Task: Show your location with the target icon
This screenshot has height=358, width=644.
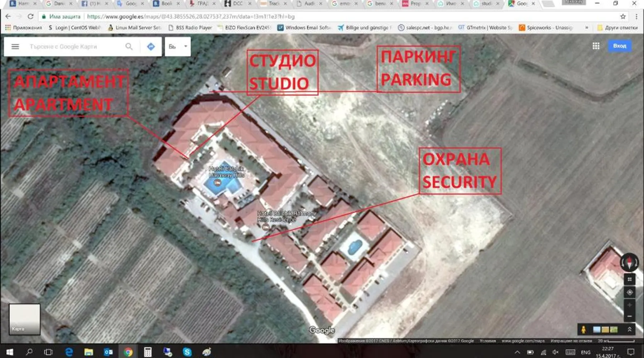Action: (x=629, y=292)
